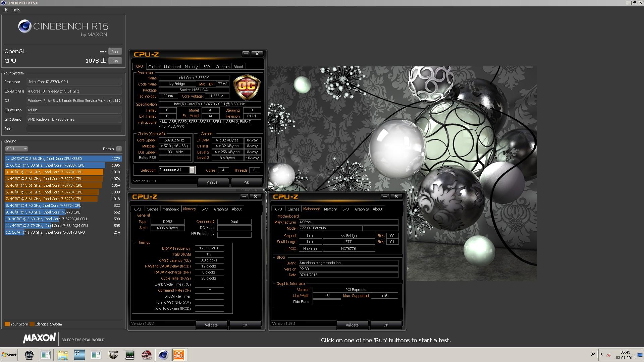The width and height of the screenshot is (644, 362).
Task: Click the empty Info field in Your System
Action: click(74, 129)
